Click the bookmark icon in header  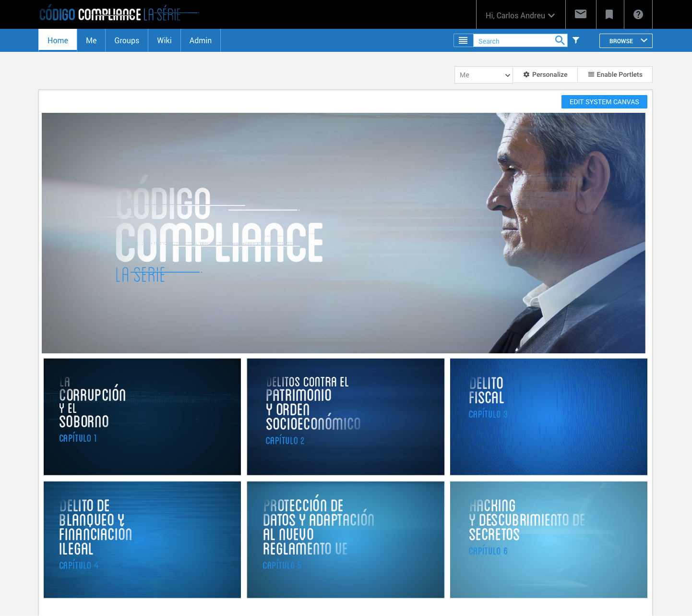609,14
